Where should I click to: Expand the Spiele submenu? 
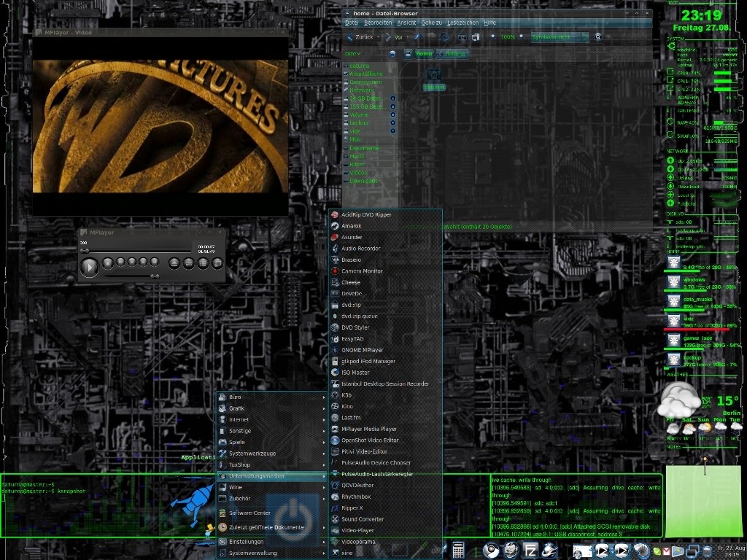point(271,443)
